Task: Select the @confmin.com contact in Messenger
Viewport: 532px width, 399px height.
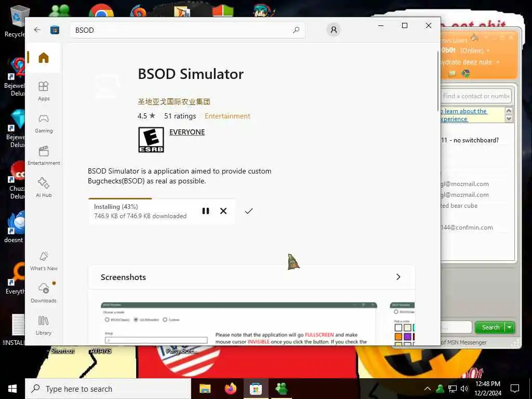Action: tap(467, 228)
